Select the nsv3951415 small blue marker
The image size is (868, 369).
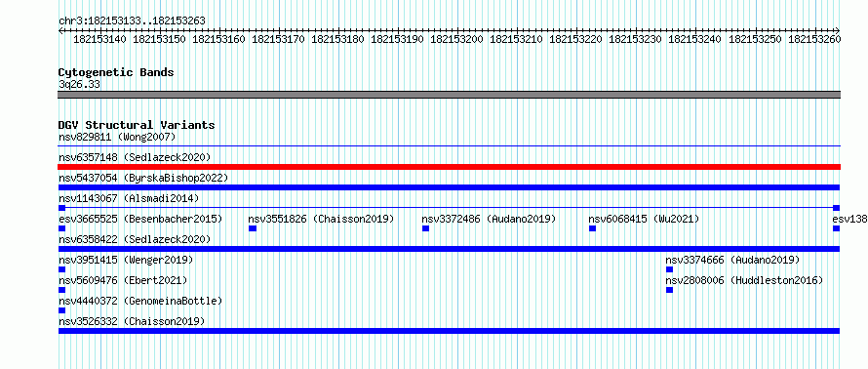click(62, 269)
